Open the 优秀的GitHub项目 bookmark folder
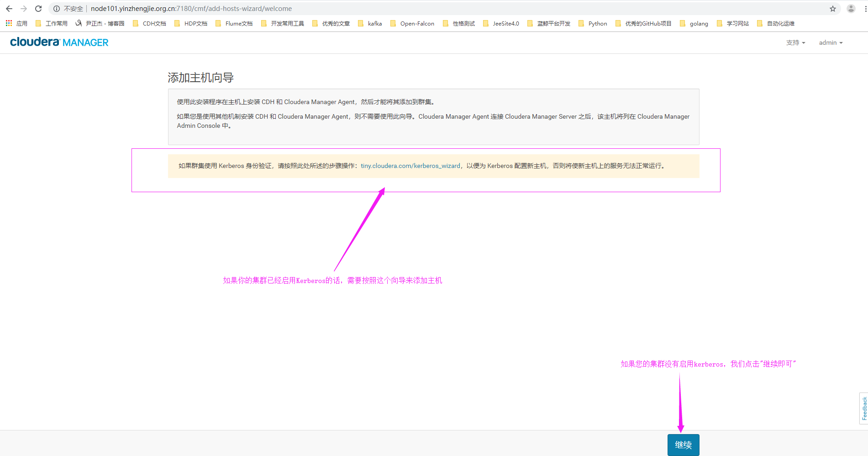 point(643,23)
